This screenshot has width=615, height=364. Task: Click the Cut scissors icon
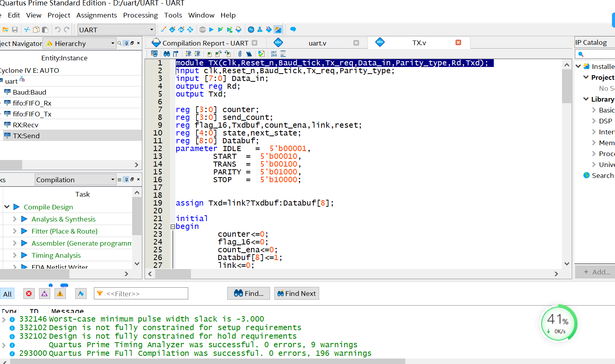[27, 30]
